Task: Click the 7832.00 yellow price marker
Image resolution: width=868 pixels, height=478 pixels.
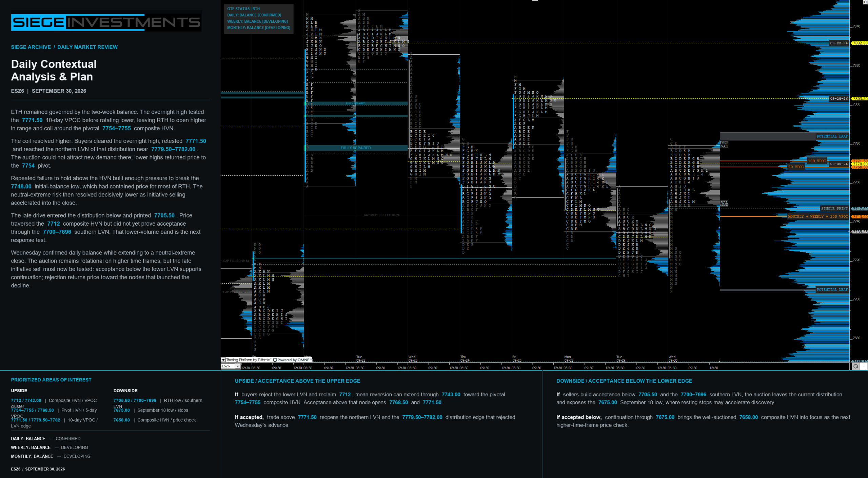Action: coord(860,43)
